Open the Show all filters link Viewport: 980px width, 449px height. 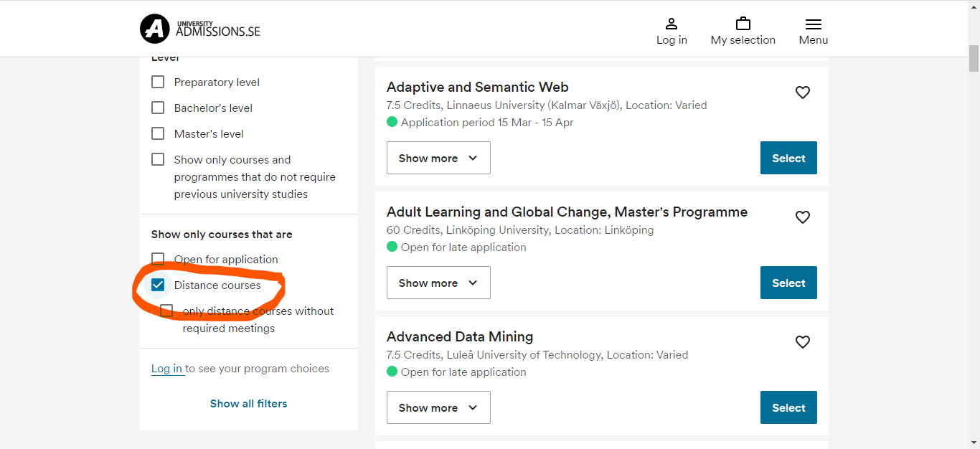point(248,404)
